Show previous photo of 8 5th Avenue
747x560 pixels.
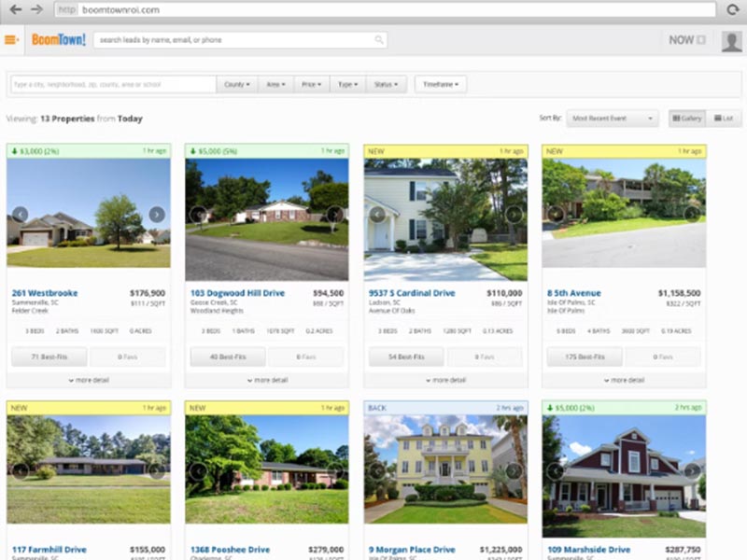point(555,215)
